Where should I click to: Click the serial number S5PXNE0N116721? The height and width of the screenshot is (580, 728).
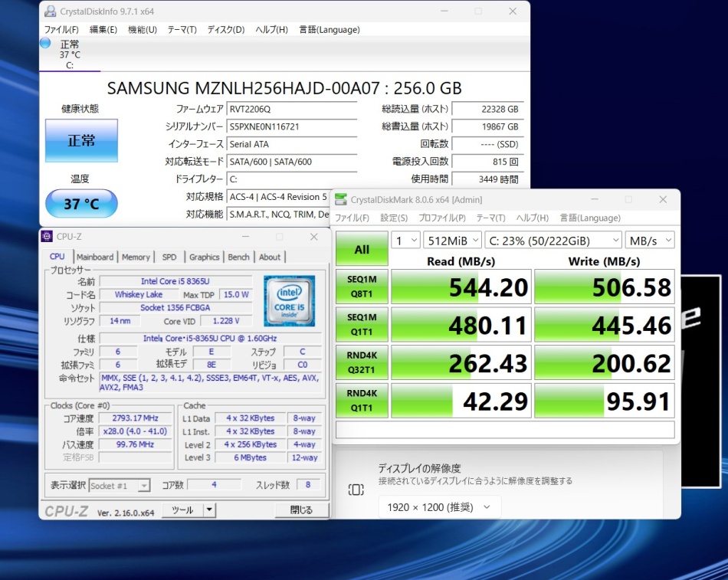(x=291, y=126)
